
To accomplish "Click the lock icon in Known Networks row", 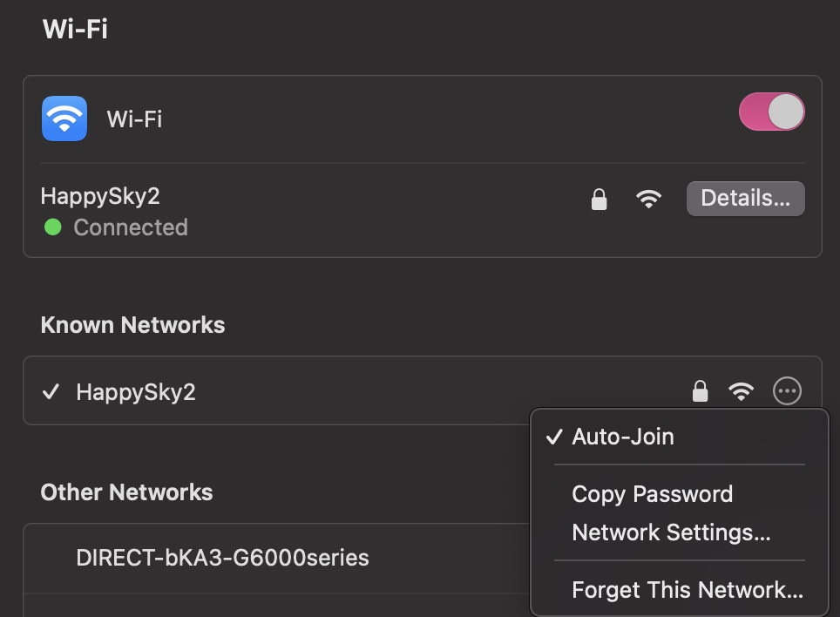I will (701, 391).
